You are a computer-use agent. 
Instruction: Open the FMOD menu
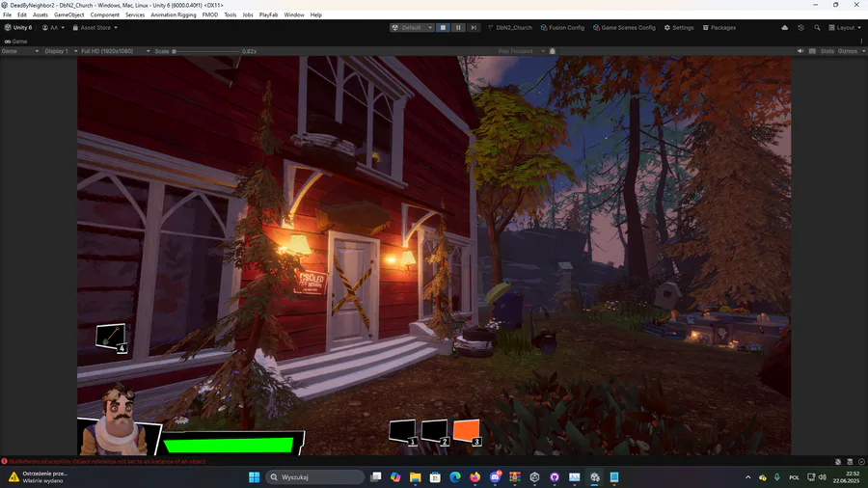tap(210, 14)
